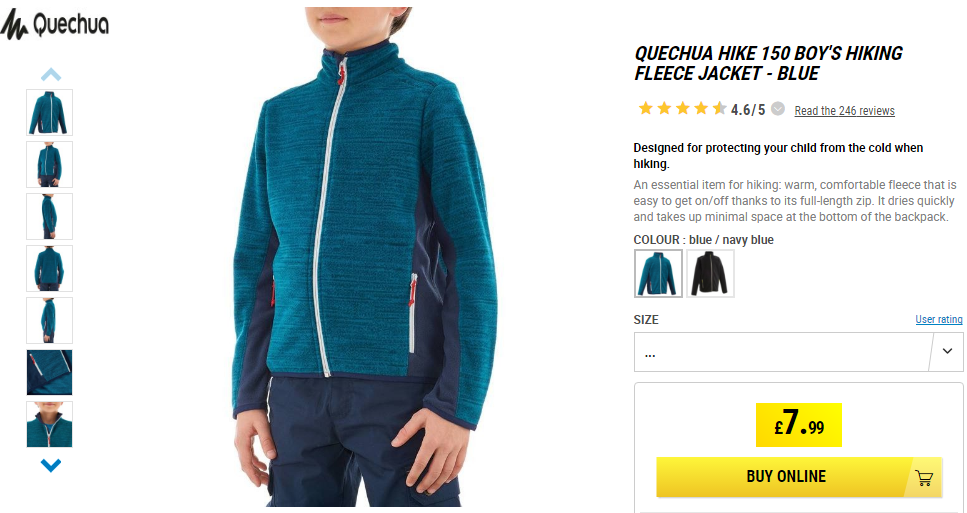Select third thumbnail showing side view
The image size is (967, 513).
49,216
